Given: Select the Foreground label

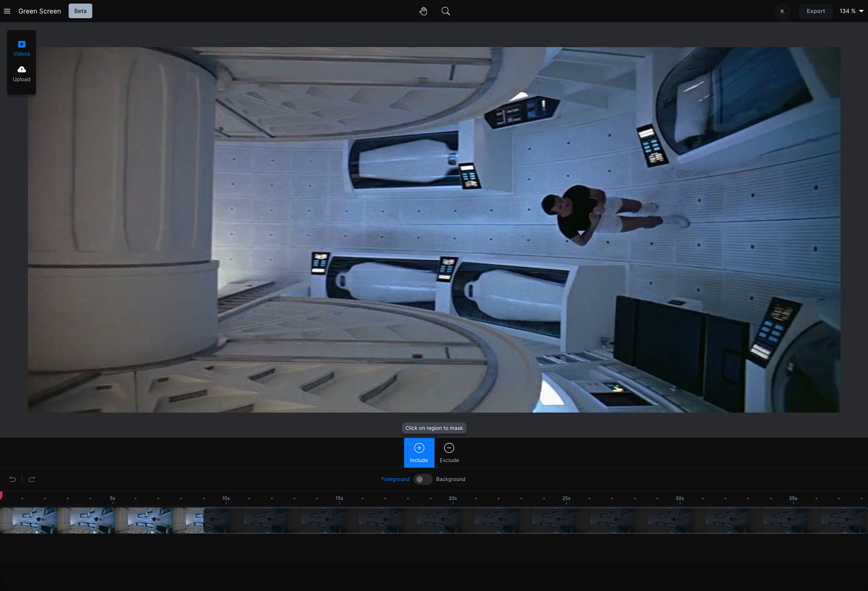Looking at the screenshot, I should pos(395,479).
